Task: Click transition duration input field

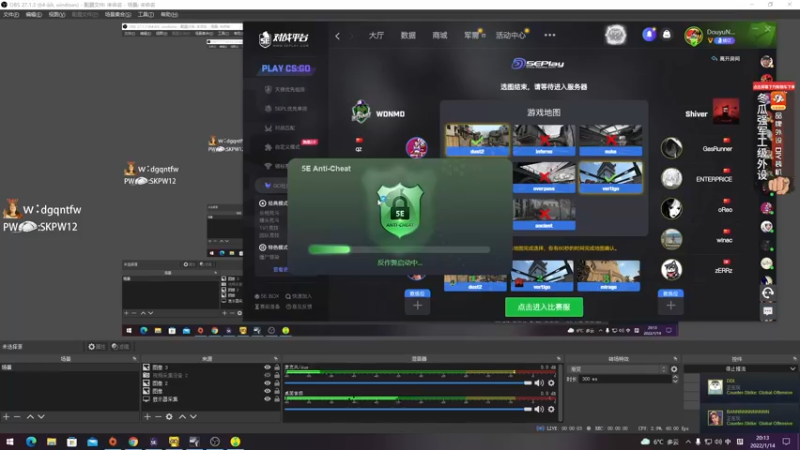Action: point(625,379)
